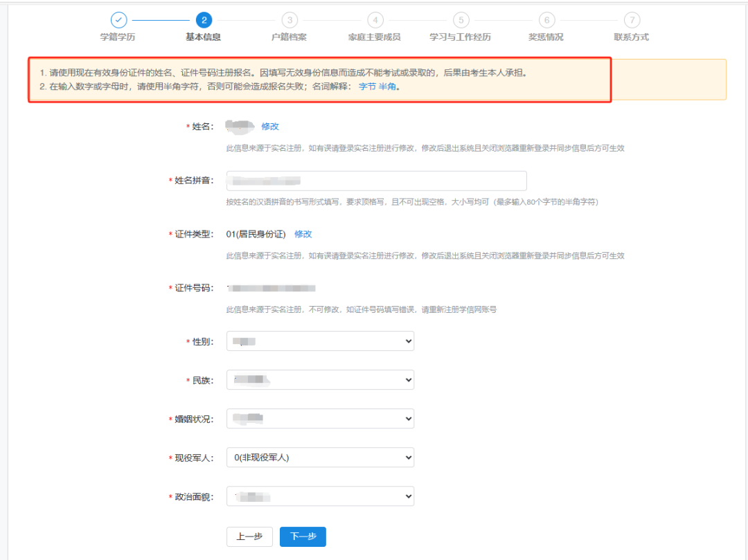Click the step 6 奖惩情况 circle
The image size is (748, 560).
pos(546,20)
